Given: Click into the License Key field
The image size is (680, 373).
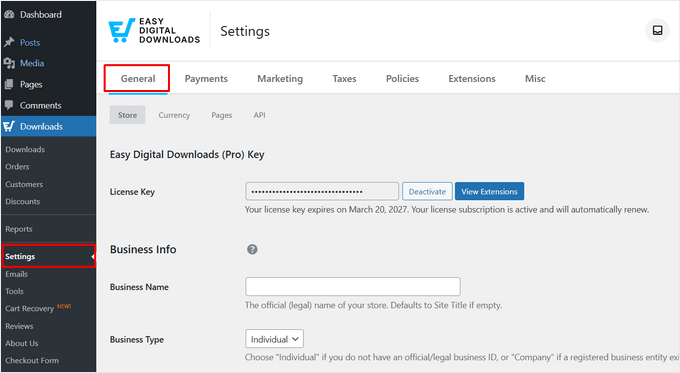Looking at the screenshot, I should click(x=322, y=191).
